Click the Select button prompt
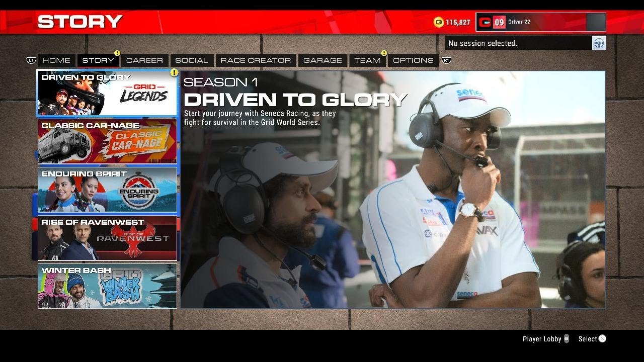 [x=592, y=339]
